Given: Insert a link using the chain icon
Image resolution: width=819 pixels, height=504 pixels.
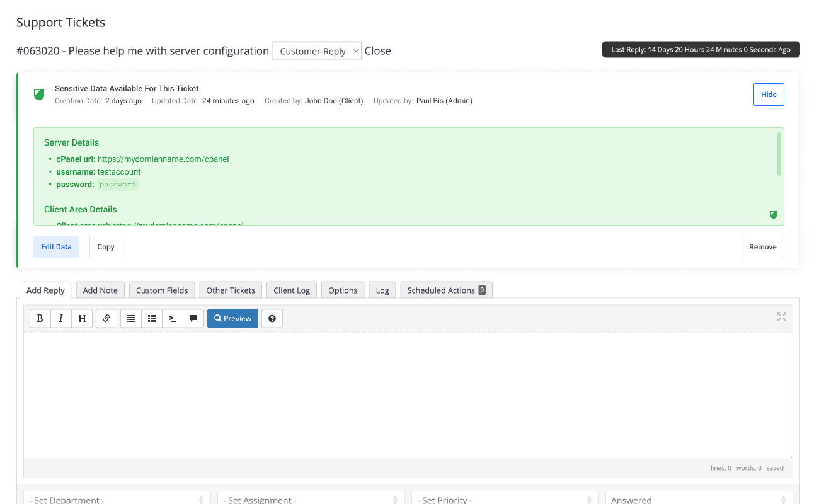Looking at the screenshot, I should point(106,319).
